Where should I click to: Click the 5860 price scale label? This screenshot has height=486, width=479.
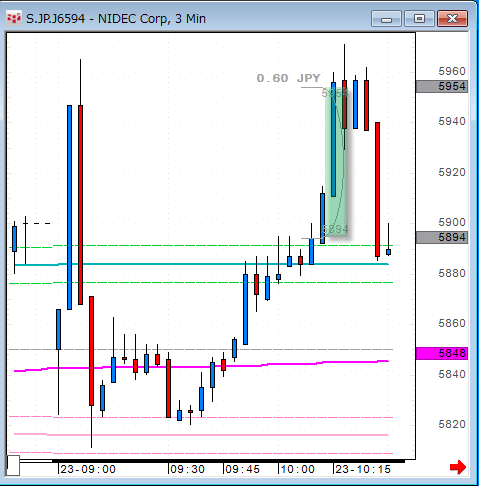[x=452, y=323]
